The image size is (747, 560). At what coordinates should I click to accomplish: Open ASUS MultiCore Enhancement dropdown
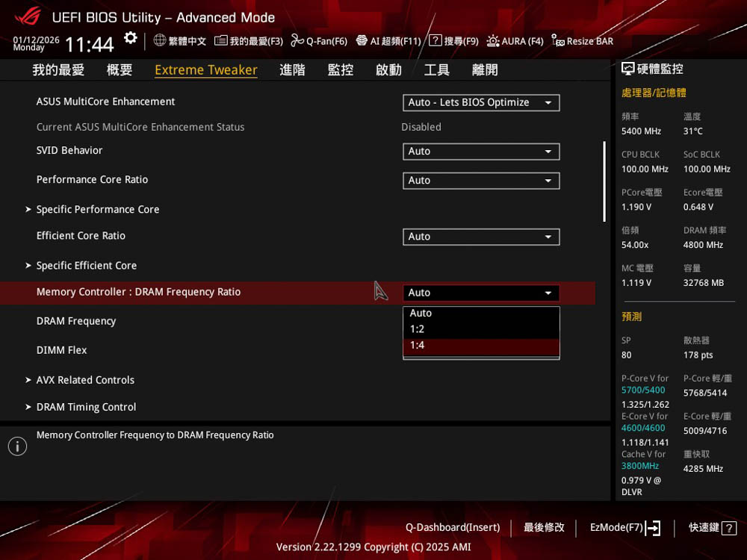[x=481, y=103]
